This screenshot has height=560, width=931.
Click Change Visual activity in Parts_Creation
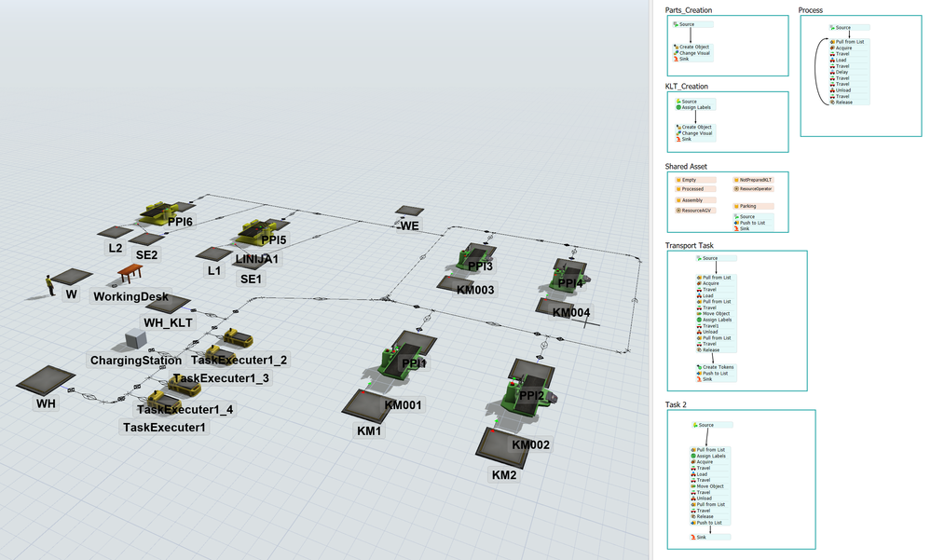(693, 53)
